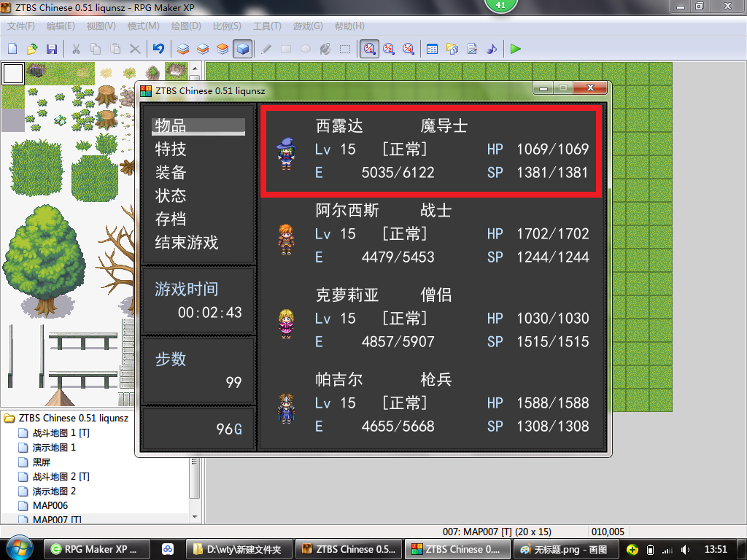The width and height of the screenshot is (747, 560).
Task: Open the 编辑(E) menu
Action: tap(61, 26)
